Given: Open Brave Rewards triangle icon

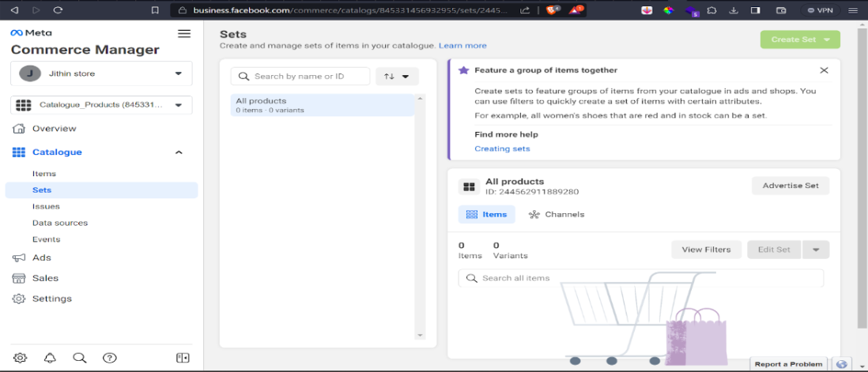Looking at the screenshot, I should pos(576,10).
